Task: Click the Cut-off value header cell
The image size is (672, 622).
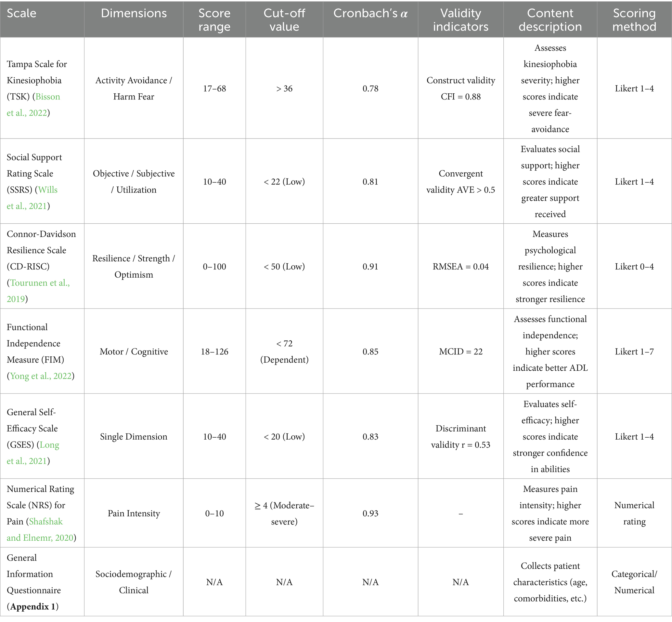Action: point(285,19)
